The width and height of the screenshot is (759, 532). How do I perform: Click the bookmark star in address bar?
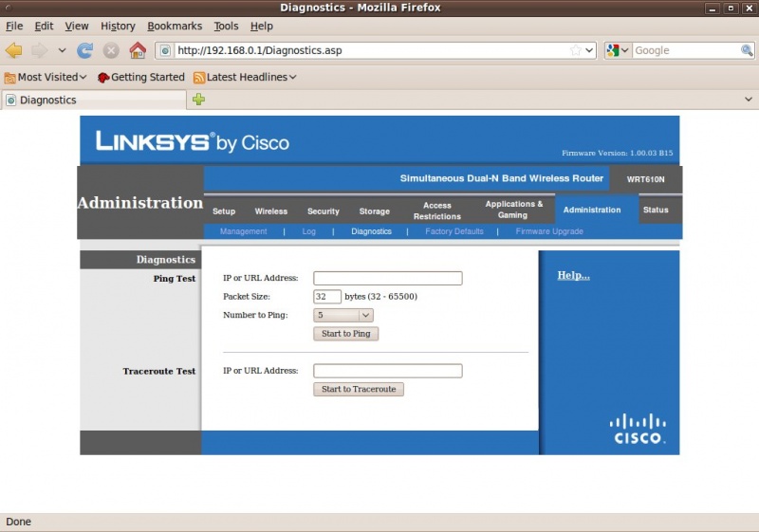point(575,50)
